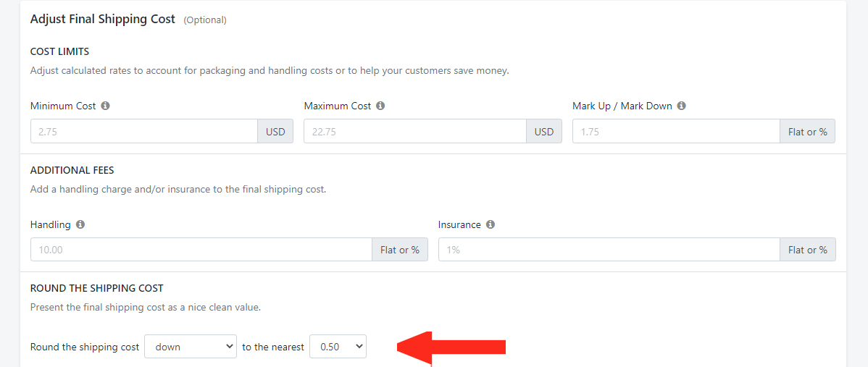This screenshot has width=868, height=367.
Task: Click the Flat or % addon beside Insurance field
Action: click(x=807, y=250)
